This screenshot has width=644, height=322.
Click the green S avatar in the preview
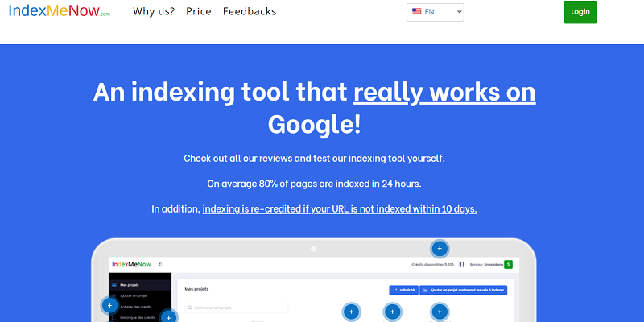509,265
